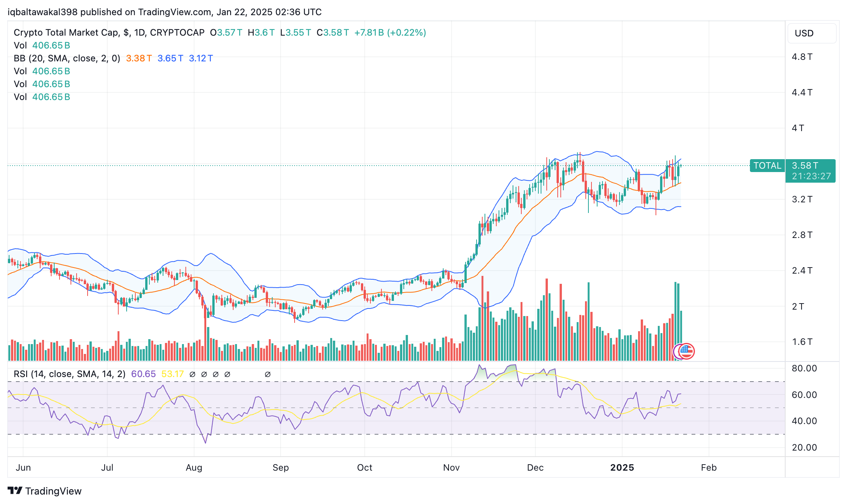Viewport: 847px width, 504px height.
Task: Click the first empty-value symbol after RSI values
Action: [192, 374]
